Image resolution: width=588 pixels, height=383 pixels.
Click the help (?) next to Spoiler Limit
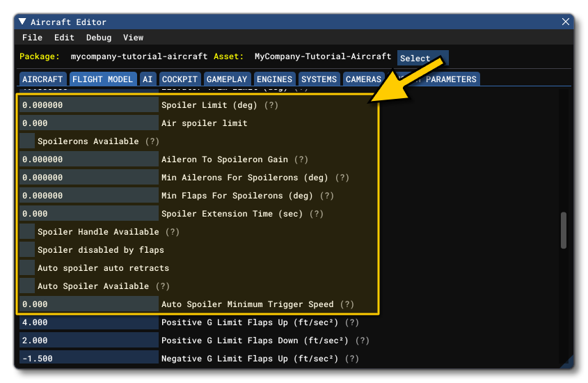(x=271, y=105)
